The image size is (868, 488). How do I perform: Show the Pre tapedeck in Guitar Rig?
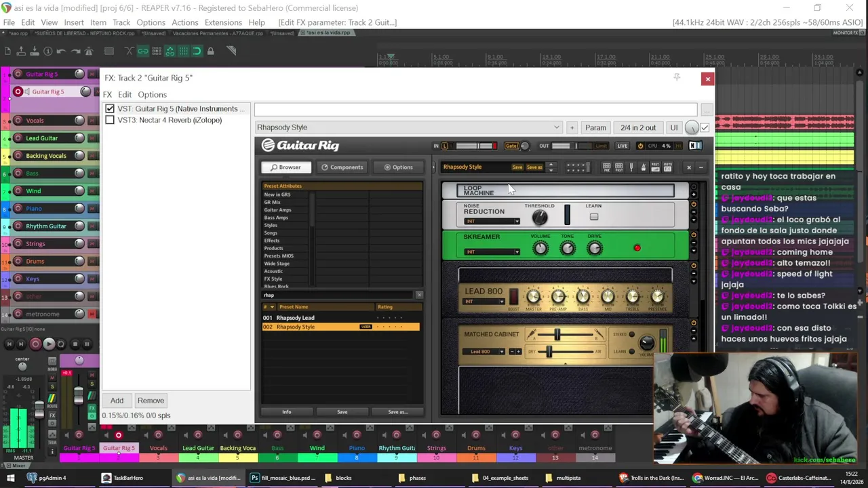click(607, 167)
